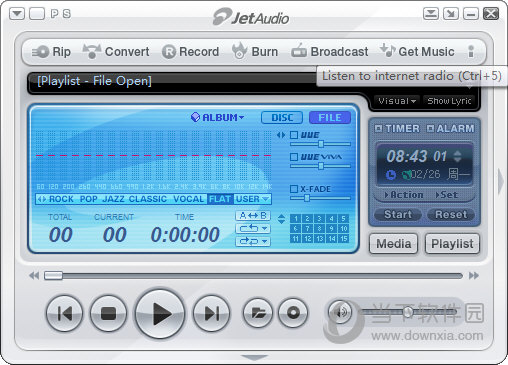The height and width of the screenshot is (365, 508).
Task: Open main menu arrow at top-left
Action: 17,14
